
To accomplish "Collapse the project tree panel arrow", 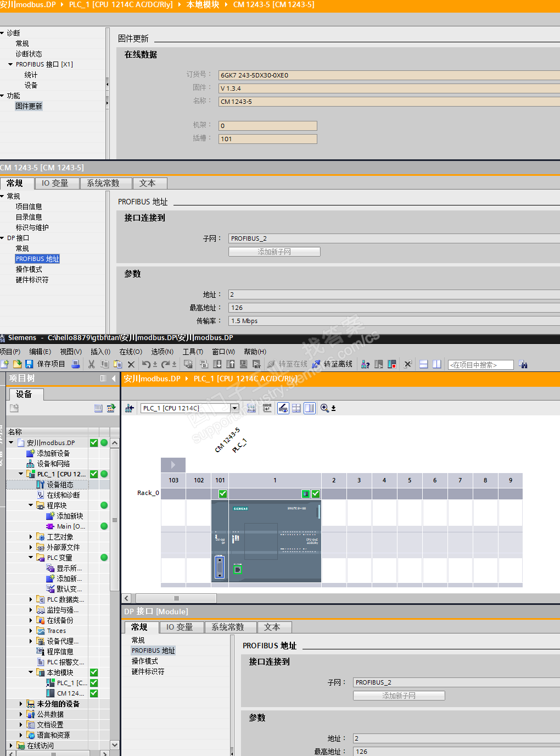I will 114,378.
